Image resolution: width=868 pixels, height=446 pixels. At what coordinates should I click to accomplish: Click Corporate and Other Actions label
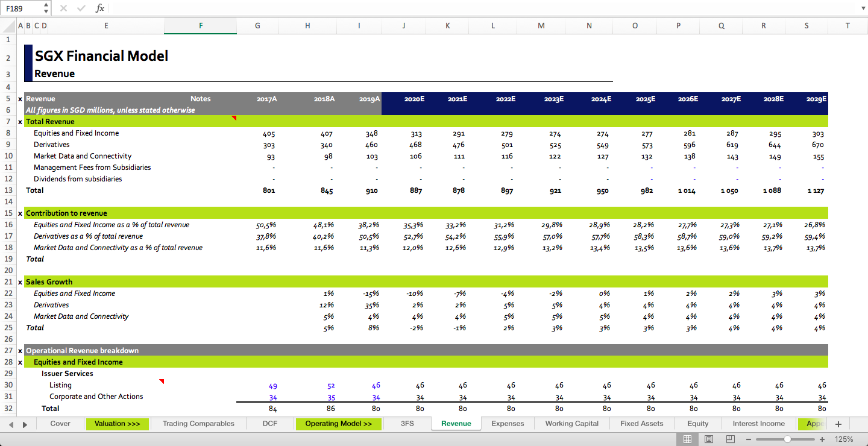click(96, 397)
